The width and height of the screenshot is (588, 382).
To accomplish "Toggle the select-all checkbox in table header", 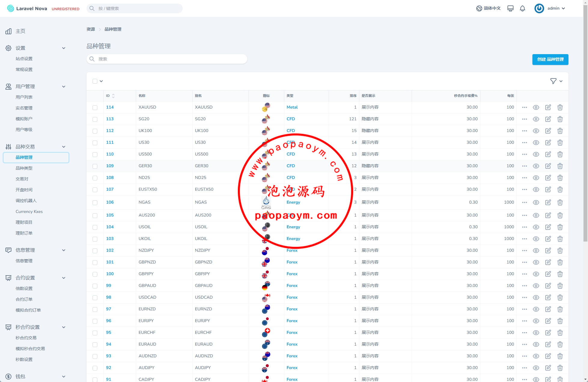I will click(95, 81).
